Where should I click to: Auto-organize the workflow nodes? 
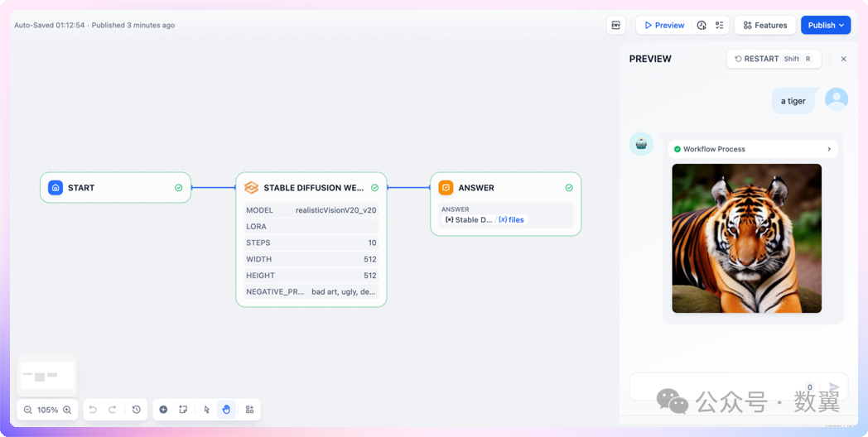[x=249, y=410]
